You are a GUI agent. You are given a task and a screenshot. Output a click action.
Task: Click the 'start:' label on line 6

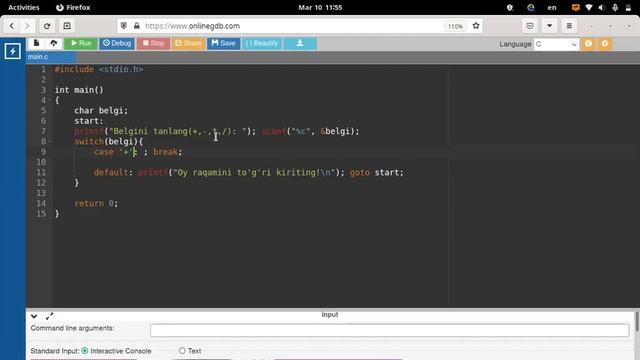(x=89, y=121)
